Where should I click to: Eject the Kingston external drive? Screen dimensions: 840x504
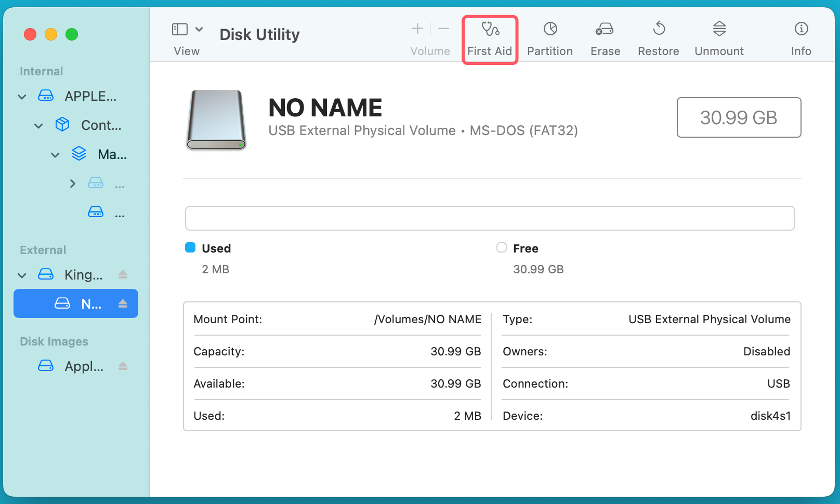123,274
